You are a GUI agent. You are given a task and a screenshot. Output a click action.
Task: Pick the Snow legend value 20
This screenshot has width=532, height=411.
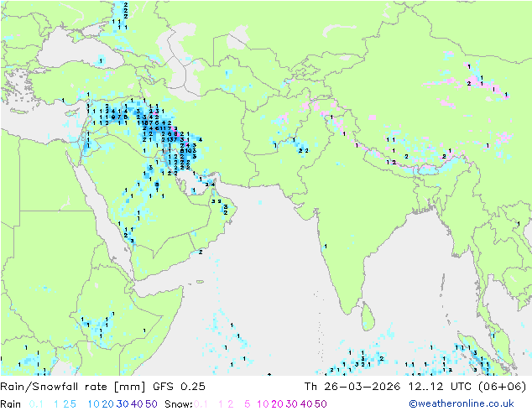pyautogui.click(x=278, y=404)
